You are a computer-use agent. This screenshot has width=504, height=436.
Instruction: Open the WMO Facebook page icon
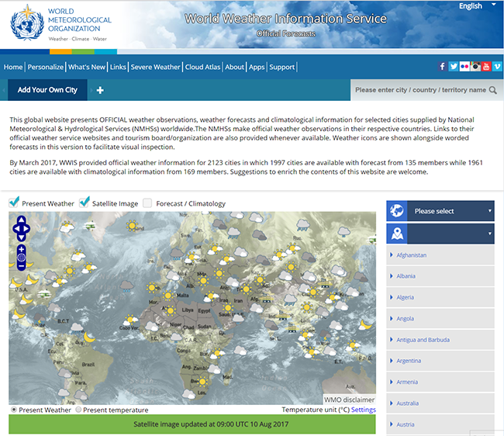pos(442,67)
